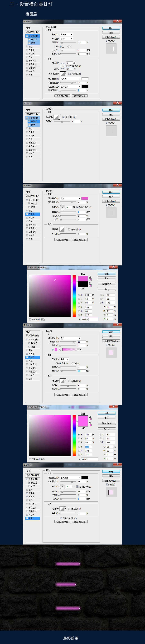
Task: Select 外发光 in the 内阴影 dialog style list
Action: (31, 235)
